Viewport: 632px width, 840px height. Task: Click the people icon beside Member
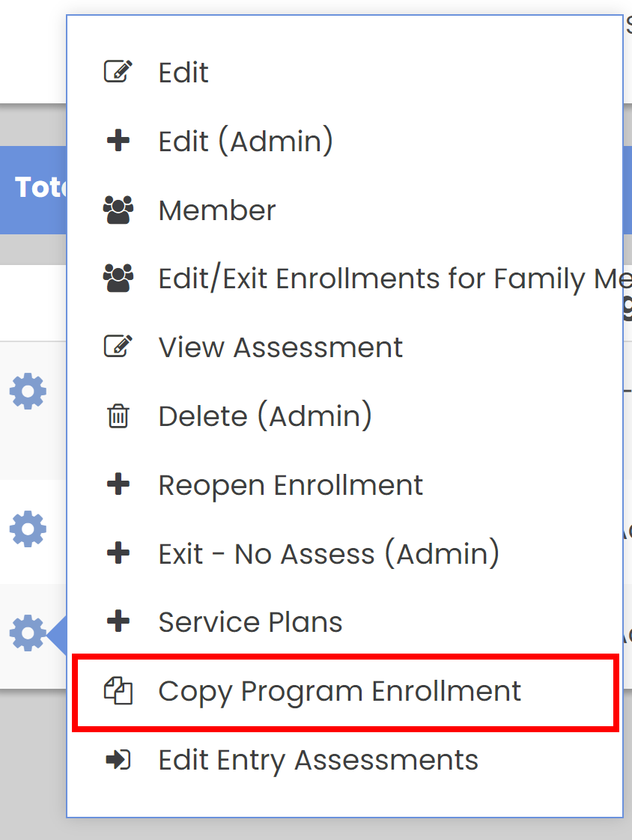(x=118, y=210)
